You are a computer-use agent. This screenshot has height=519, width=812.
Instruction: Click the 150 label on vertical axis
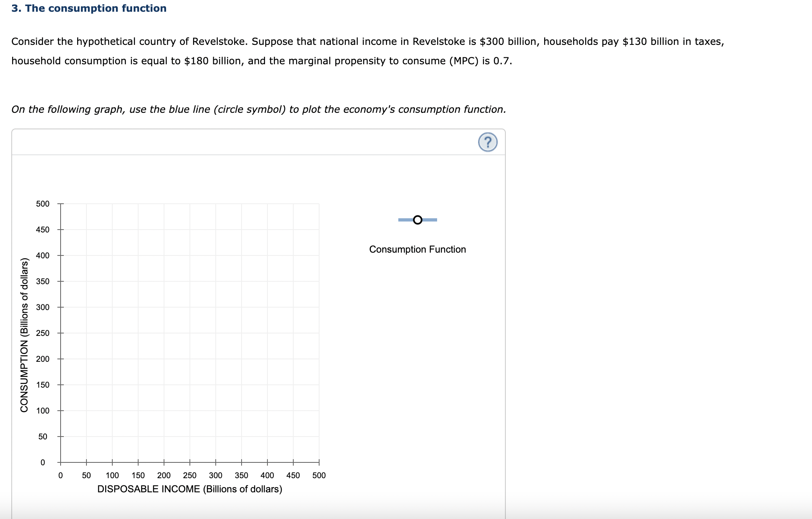(42, 385)
